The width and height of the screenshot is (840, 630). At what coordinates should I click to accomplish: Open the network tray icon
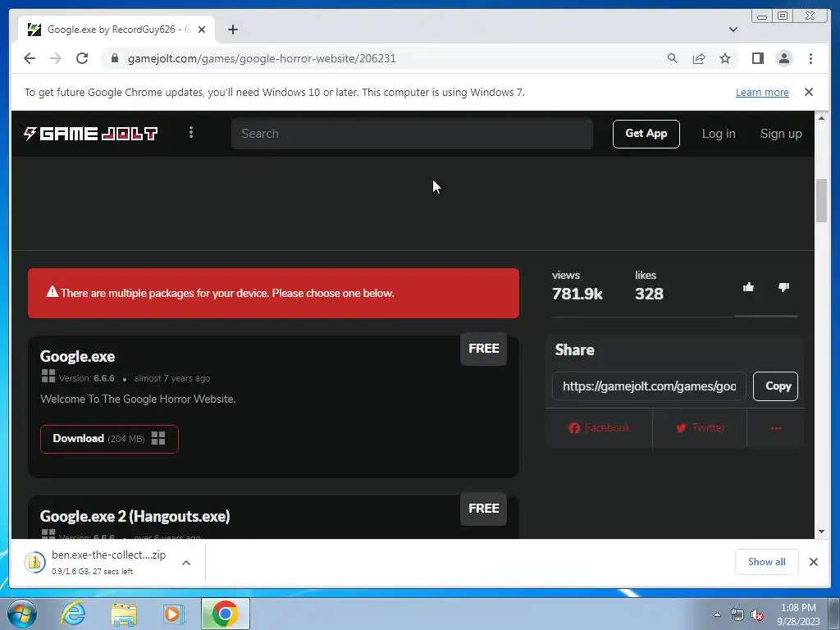[737, 614]
